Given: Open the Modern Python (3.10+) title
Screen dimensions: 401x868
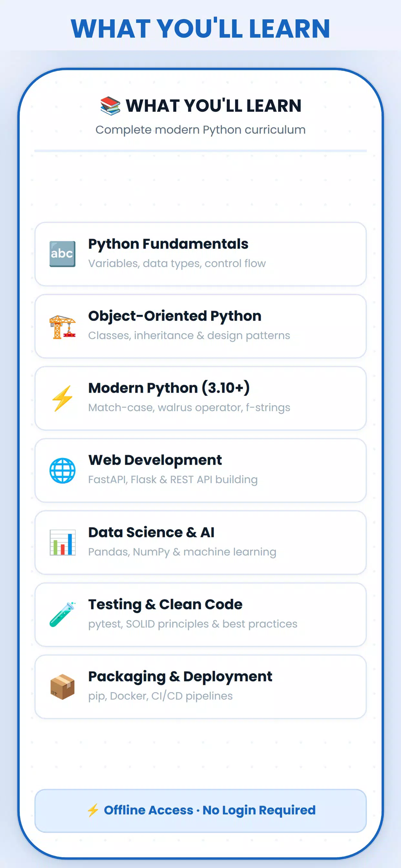Looking at the screenshot, I should 169,388.
